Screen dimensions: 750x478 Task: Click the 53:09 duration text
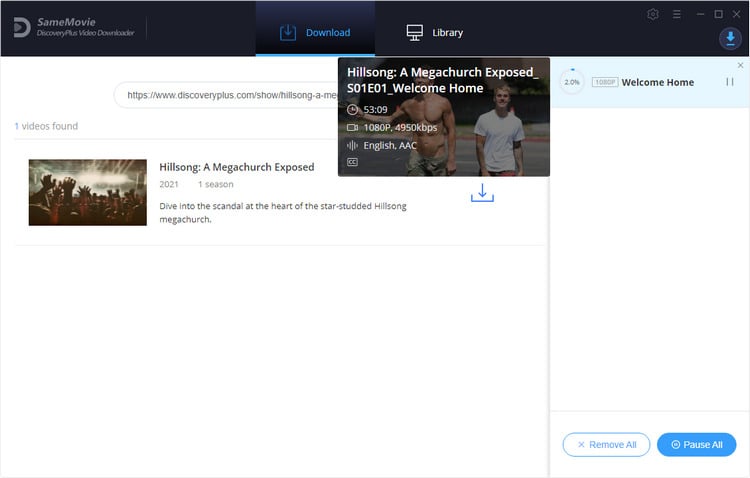pyautogui.click(x=375, y=110)
